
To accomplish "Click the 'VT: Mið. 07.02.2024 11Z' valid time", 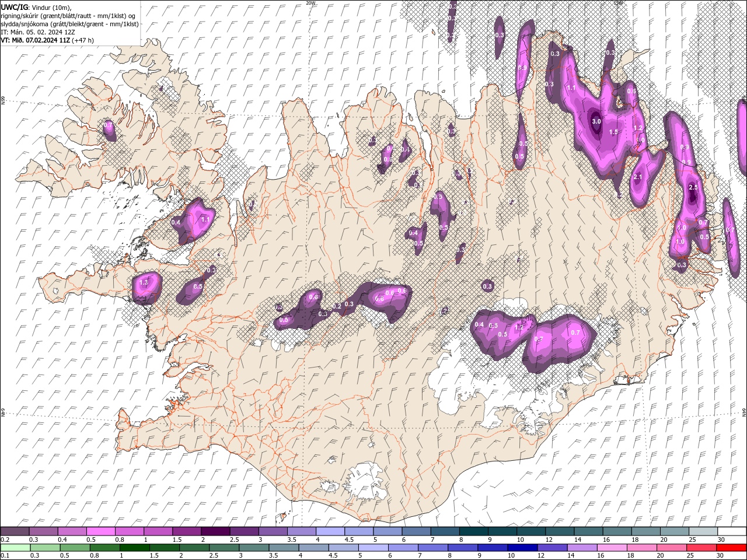I will point(36,40).
